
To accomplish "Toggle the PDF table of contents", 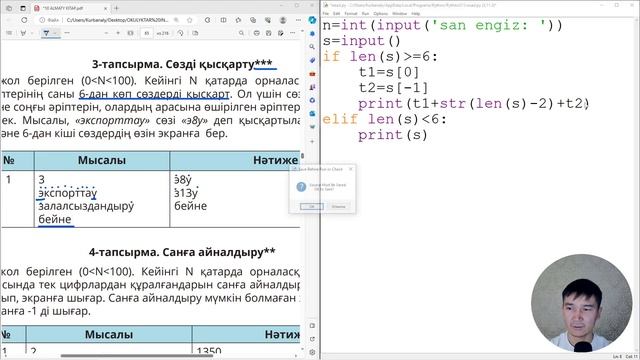I will coord(9,33).
